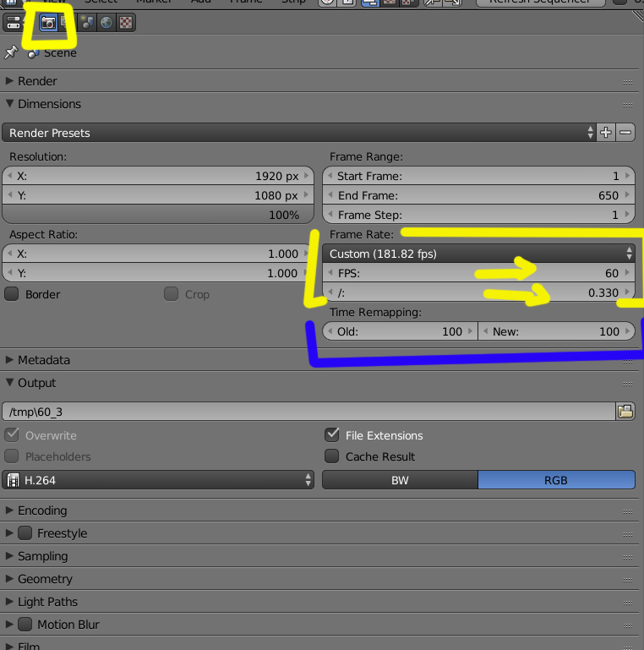The width and height of the screenshot is (644, 650).
Task: Increase End Frame with right arrow
Action: point(627,195)
